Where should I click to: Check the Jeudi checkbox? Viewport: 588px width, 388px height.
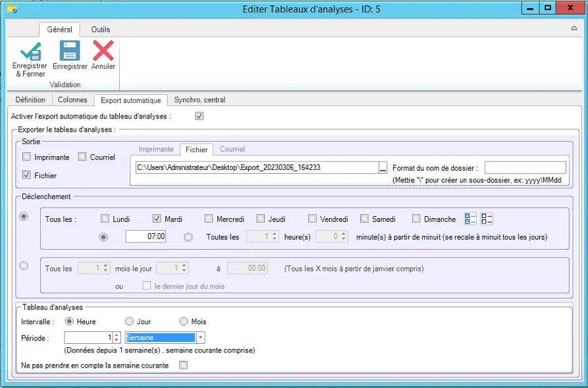(260, 218)
